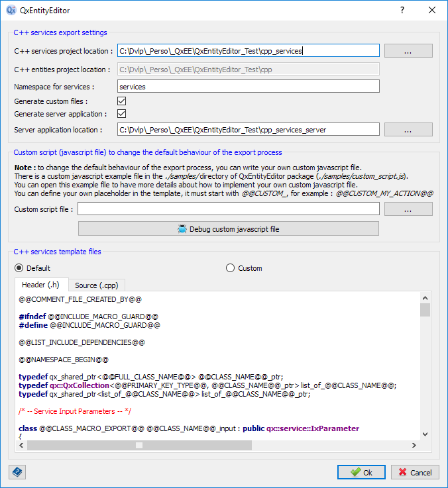Click the green checkmark Ok button

tap(361, 472)
